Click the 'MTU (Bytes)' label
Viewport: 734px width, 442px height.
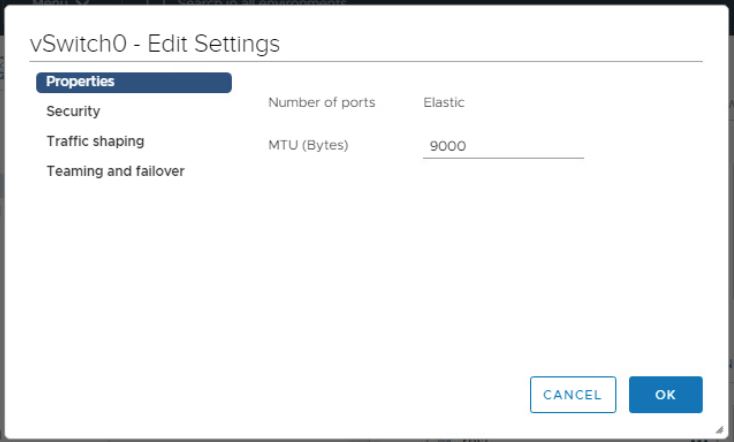coord(308,145)
